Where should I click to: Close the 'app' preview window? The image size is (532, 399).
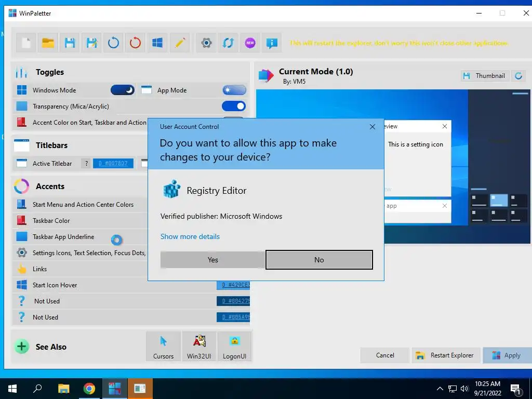pos(445,206)
